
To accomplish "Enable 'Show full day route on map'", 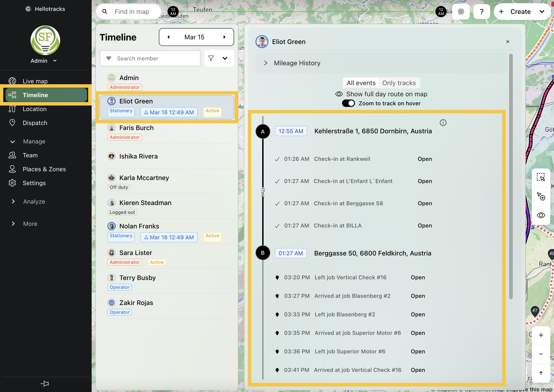I will coord(339,94).
